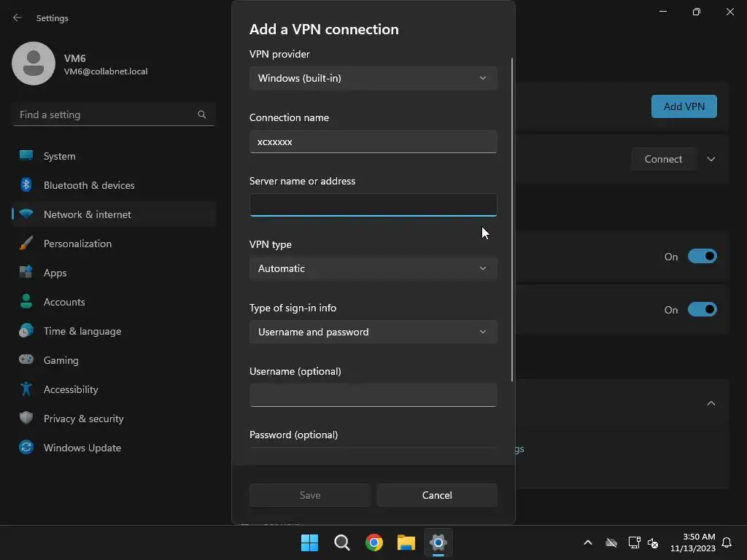This screenshot has width=747, height=560.
Task: Open the VPN provider dropdown
Action: 373,78
